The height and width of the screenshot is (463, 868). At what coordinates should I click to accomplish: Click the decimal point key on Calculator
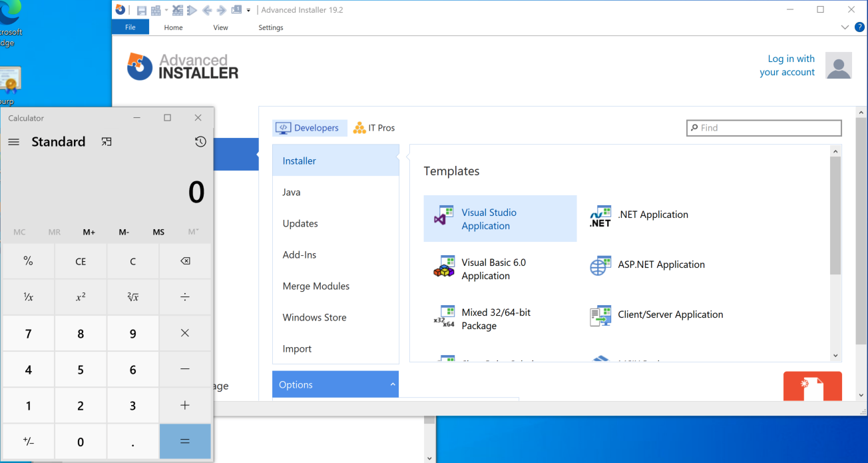click(133, 441)
